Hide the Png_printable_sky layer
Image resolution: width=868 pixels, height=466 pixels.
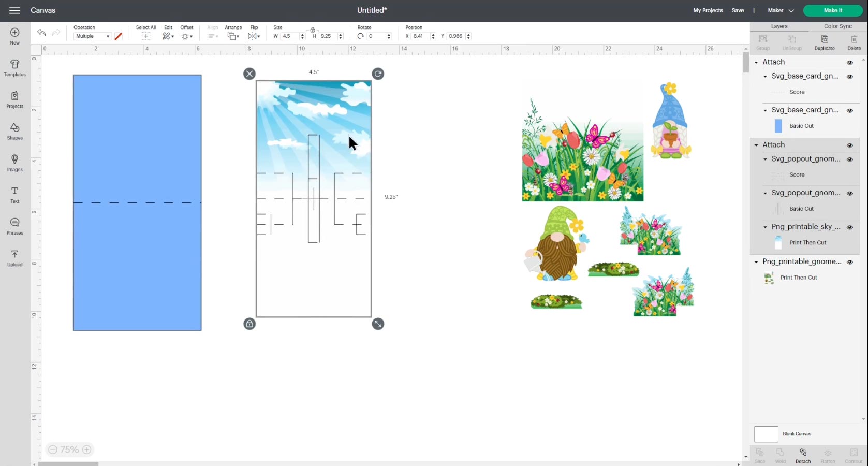850,227
